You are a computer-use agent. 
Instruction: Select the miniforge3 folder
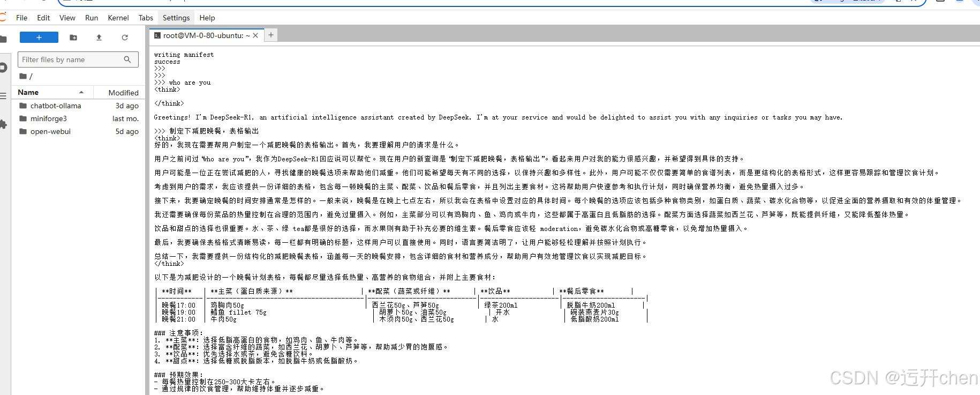[79, 118]
